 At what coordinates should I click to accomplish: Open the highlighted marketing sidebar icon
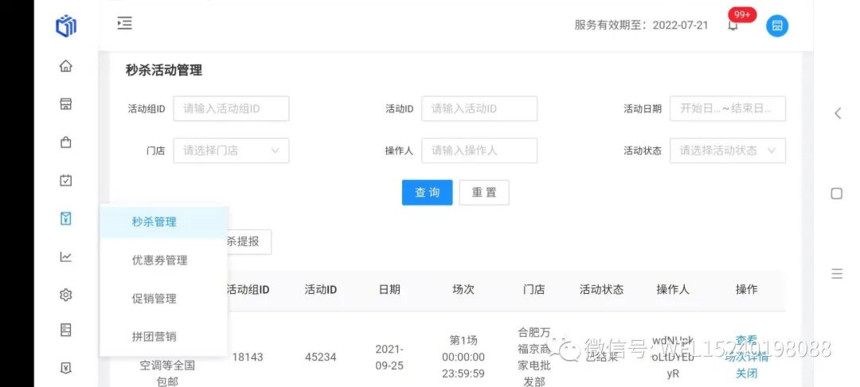click(66, 219)
